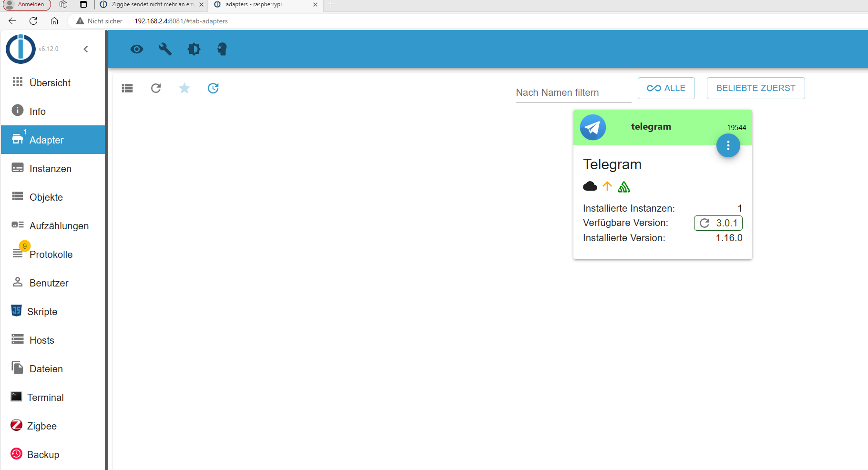
Task: Open the Hosts page
Action: [53, 340]
